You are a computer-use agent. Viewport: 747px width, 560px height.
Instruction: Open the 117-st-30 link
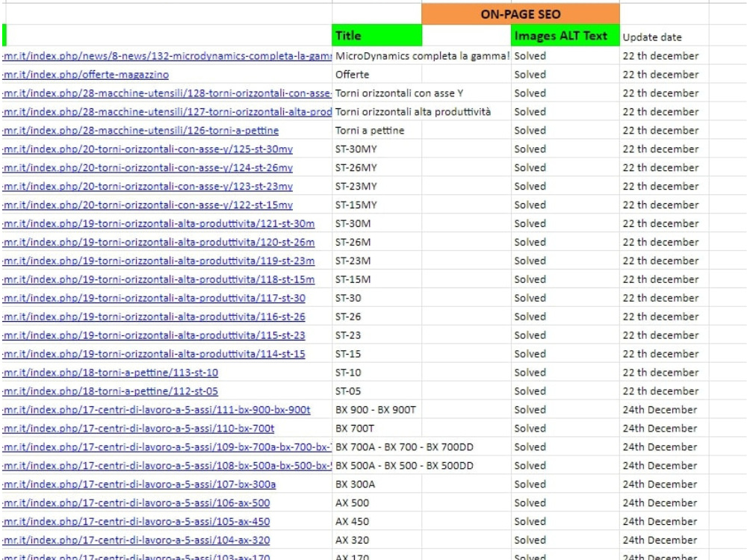pos(154,298)
